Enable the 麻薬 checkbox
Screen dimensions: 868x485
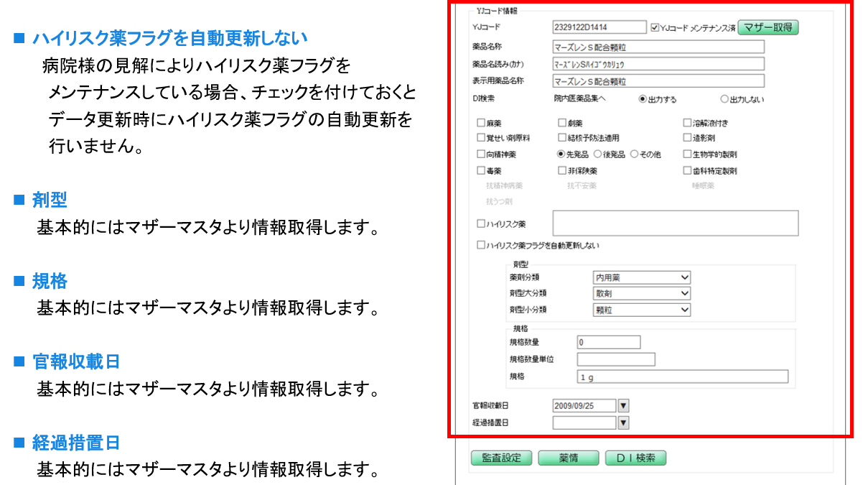pyautogui.click(x=481, y=123)
